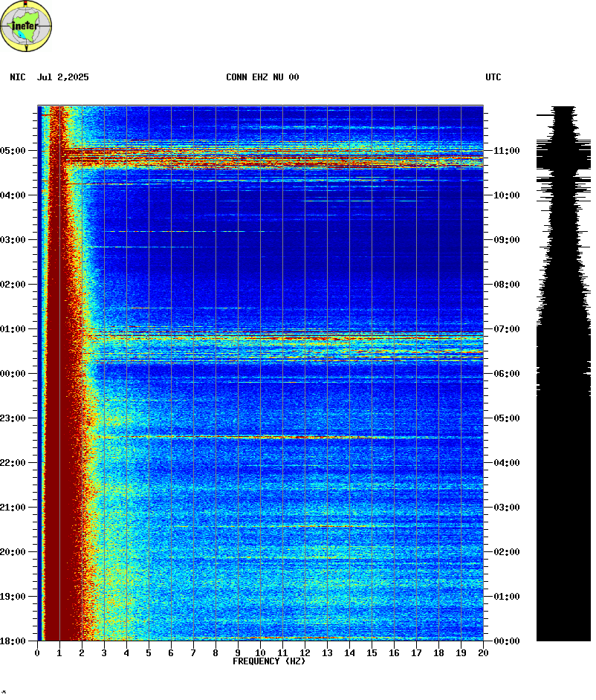596x700 pixels.
Task: Click the UTC time label "05:00"
Action: pos(507,418)
